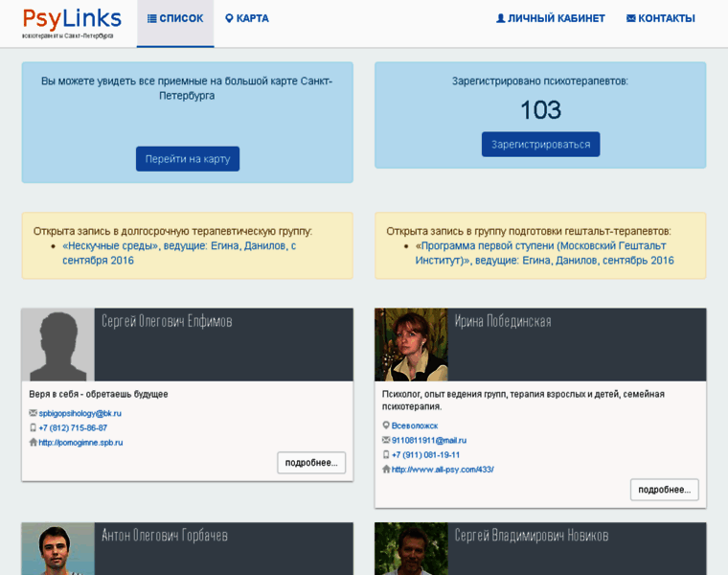
Task: Click подробнее in Сергей Елфимов's card
Action: coord(311,463)
